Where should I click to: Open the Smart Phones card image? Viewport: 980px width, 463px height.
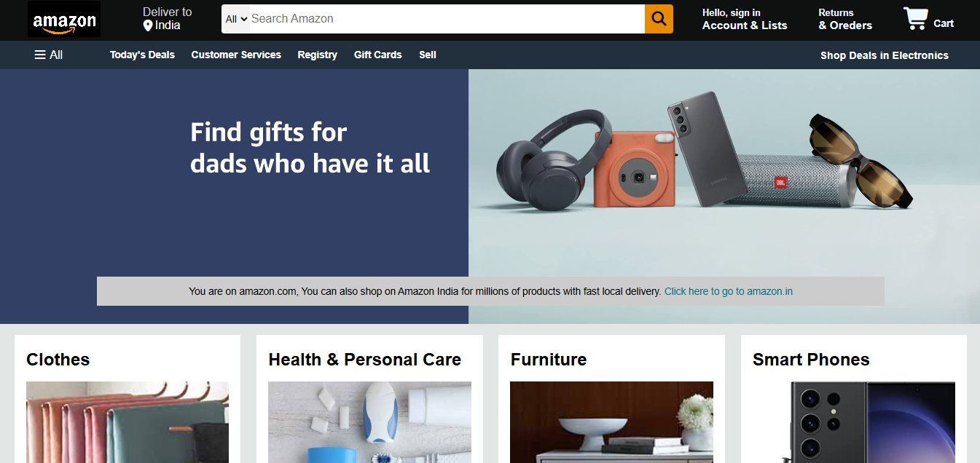pyautogui.click(x=854, y=422)
